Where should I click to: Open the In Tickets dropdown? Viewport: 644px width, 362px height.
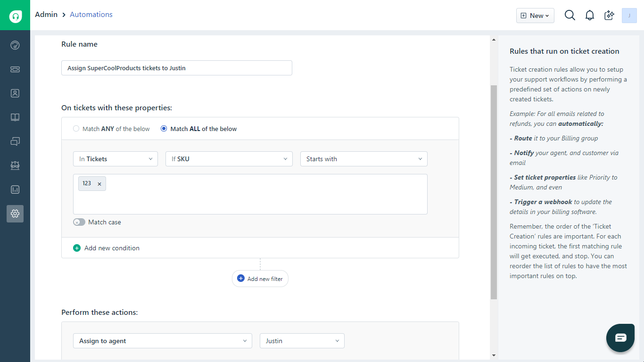pyautogui.click(x=116, y=159)
